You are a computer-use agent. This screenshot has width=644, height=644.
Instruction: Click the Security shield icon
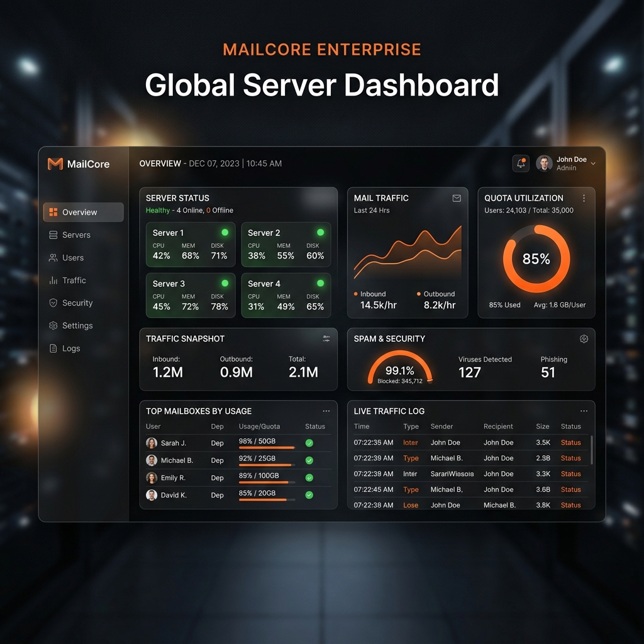coord(53,303)
